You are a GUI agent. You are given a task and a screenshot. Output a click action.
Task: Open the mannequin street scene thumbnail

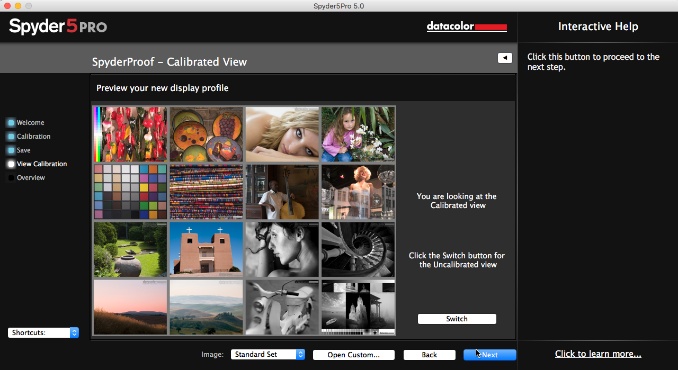tap(358, 191)
